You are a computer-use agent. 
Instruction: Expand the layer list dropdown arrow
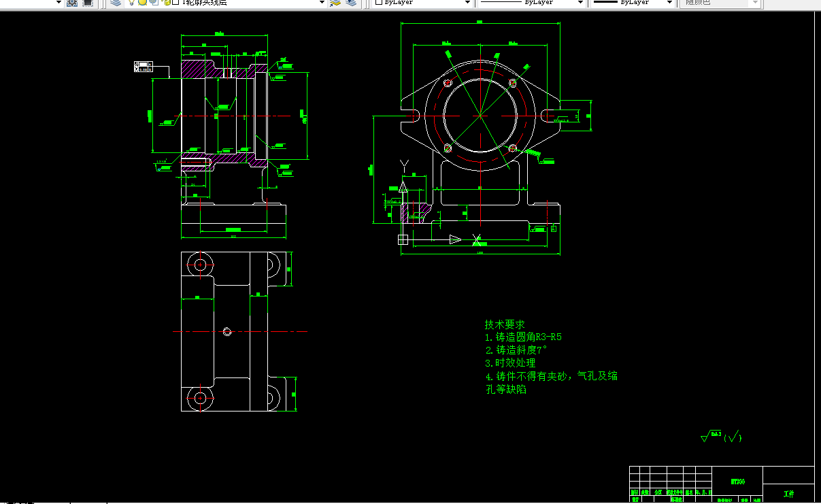click(322, 3)
